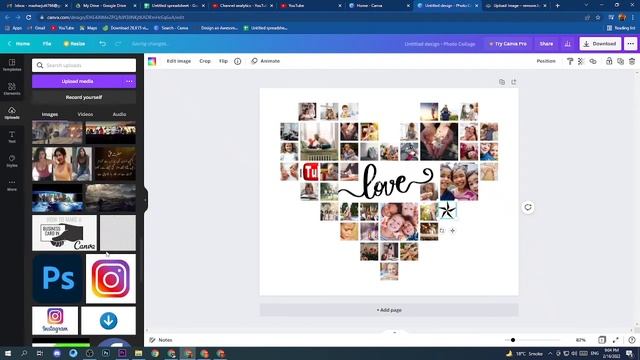Select the Photoshop Ps logo upload thumbnail
Viewport: 640px width, 360px height.
tap(58, 279)
